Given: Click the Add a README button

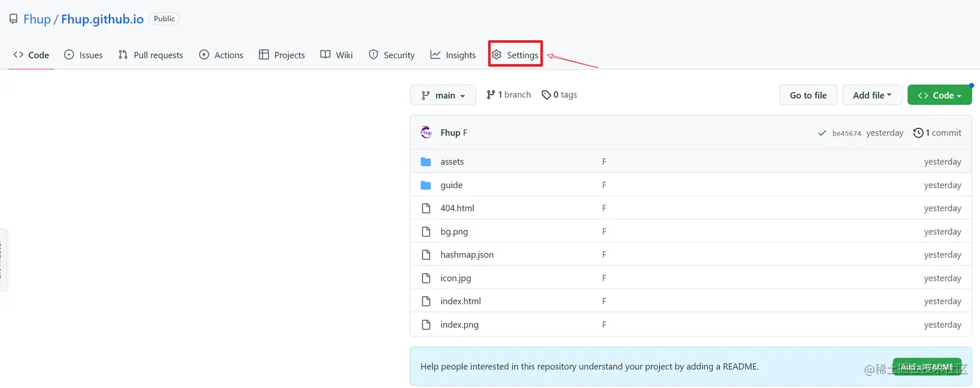Looking at the screenshot, I should pyautogui.click(x=927, y=367).
